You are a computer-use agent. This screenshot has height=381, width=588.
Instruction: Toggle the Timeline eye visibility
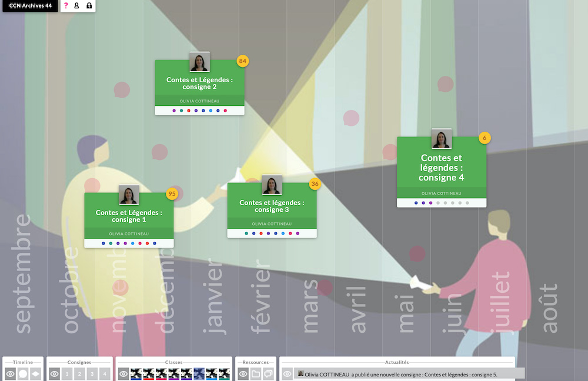[x=11, y=374]
